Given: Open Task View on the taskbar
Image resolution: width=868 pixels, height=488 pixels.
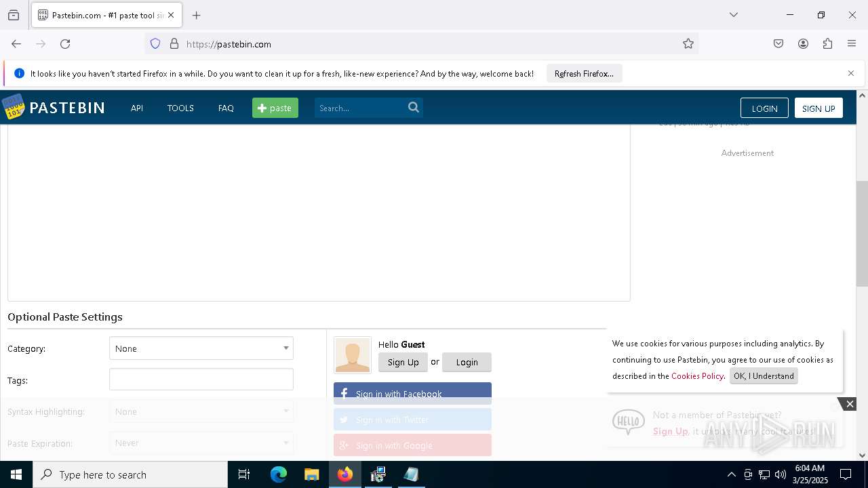Looking at the screenshot, I should coord(244,474).
